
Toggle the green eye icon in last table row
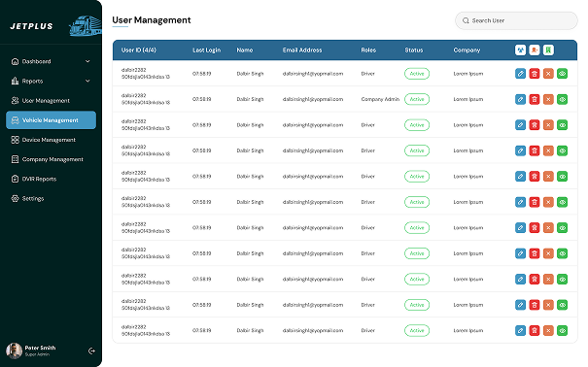tap(562, 330)
